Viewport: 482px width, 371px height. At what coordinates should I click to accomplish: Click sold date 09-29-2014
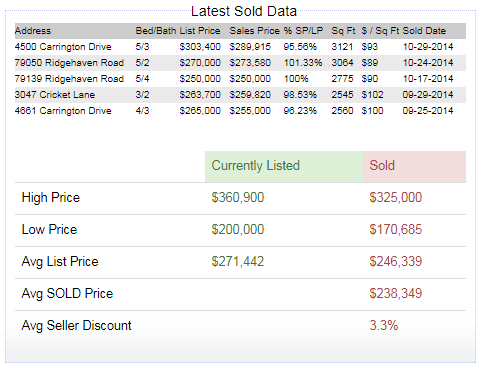point(428,95)
